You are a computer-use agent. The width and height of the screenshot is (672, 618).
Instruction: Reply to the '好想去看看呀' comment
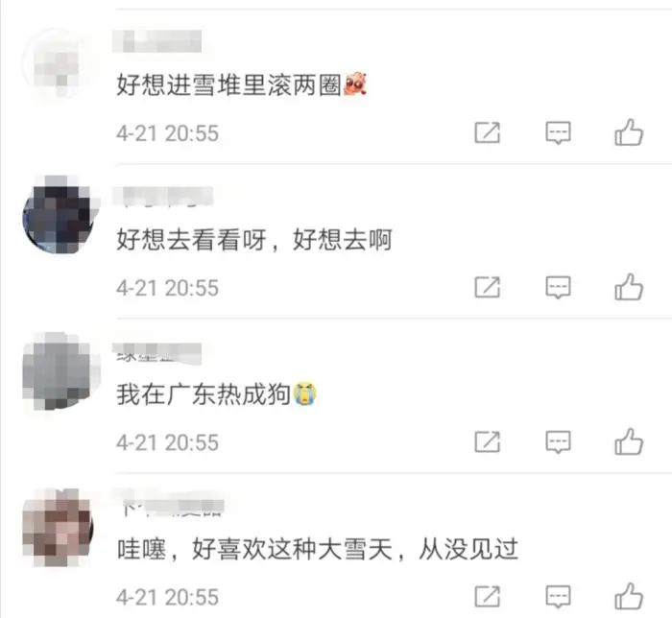click(558, 287)
